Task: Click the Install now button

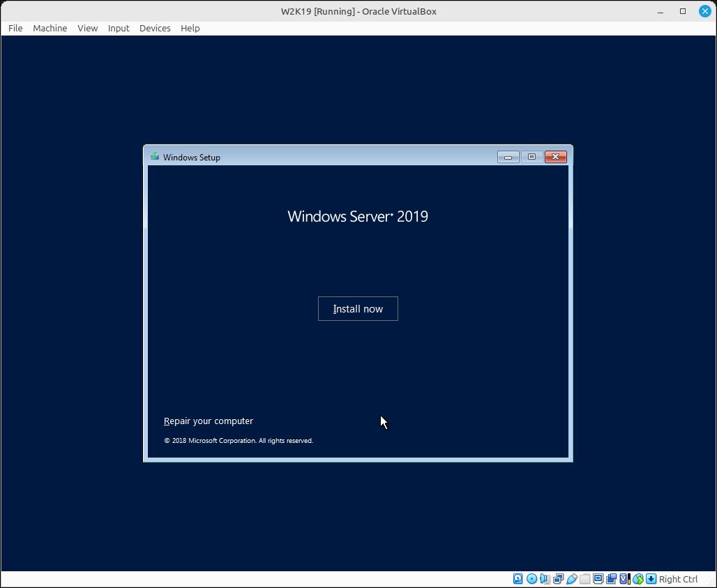Action: (358, 308)
